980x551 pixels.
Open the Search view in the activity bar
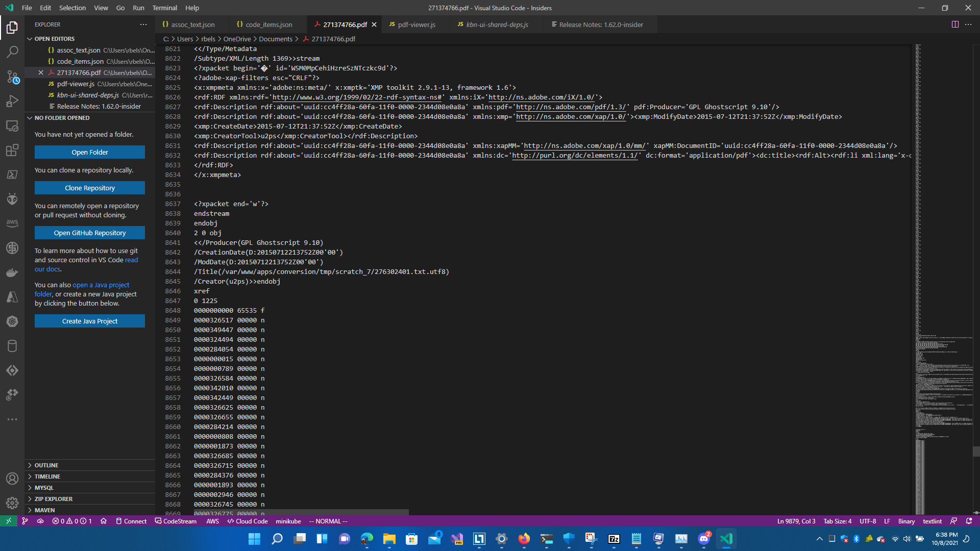coord(12,52)
